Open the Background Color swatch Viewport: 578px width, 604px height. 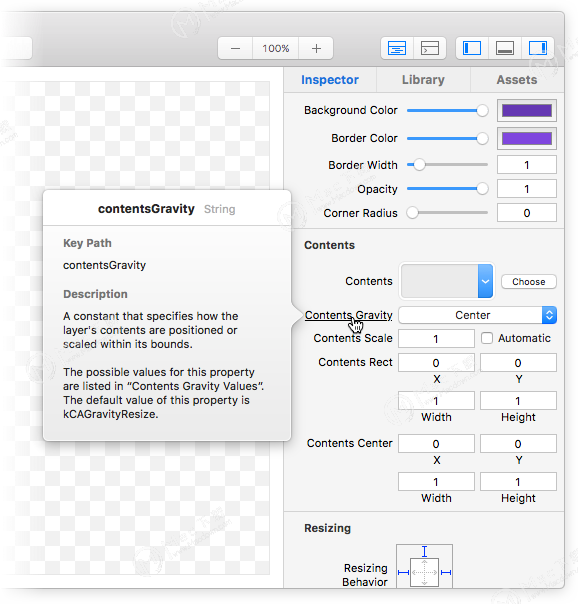click(x=526, y=111)
